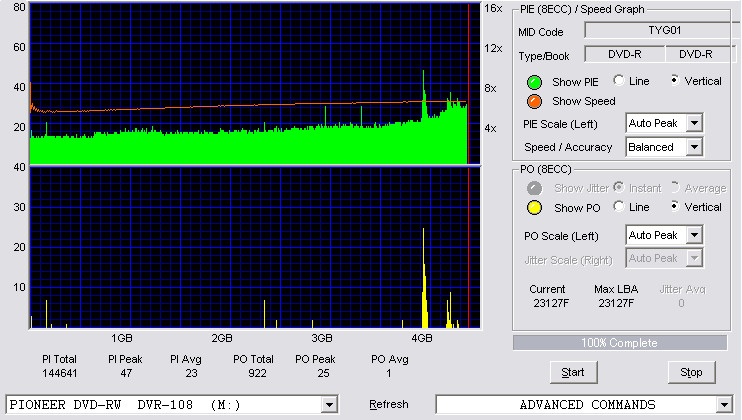742x420 pixels.
Task: Click the 100% Complete progress bar
Action: click(x=619, y=343)
